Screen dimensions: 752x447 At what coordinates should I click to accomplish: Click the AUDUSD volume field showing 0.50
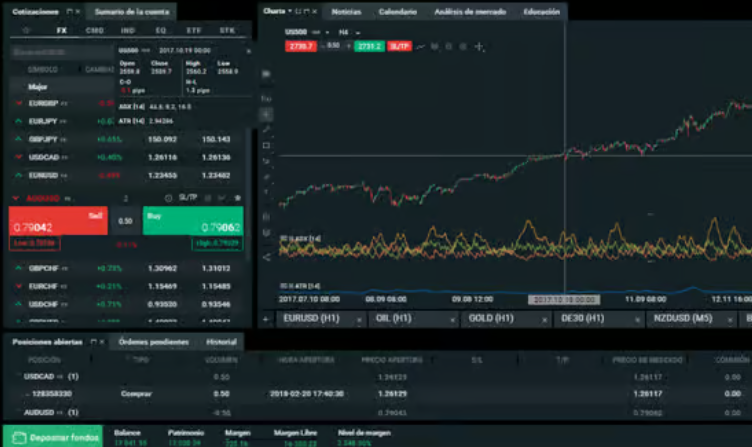[x=125, y=221]
